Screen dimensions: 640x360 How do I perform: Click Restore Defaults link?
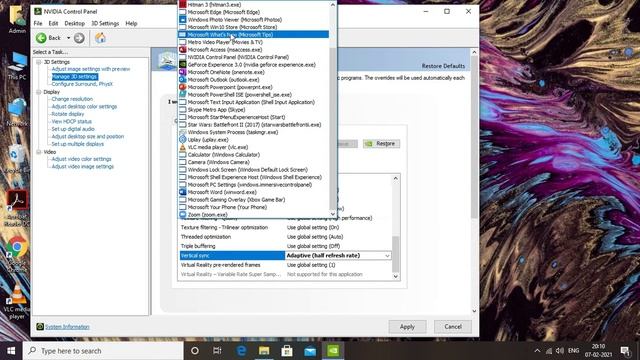[443, 66]
